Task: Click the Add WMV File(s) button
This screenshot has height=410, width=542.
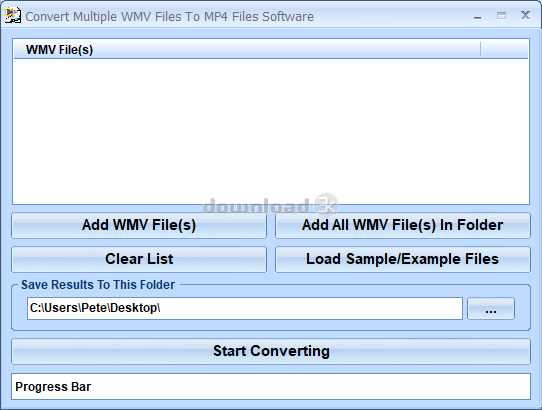Action: (x=139, y=225)
